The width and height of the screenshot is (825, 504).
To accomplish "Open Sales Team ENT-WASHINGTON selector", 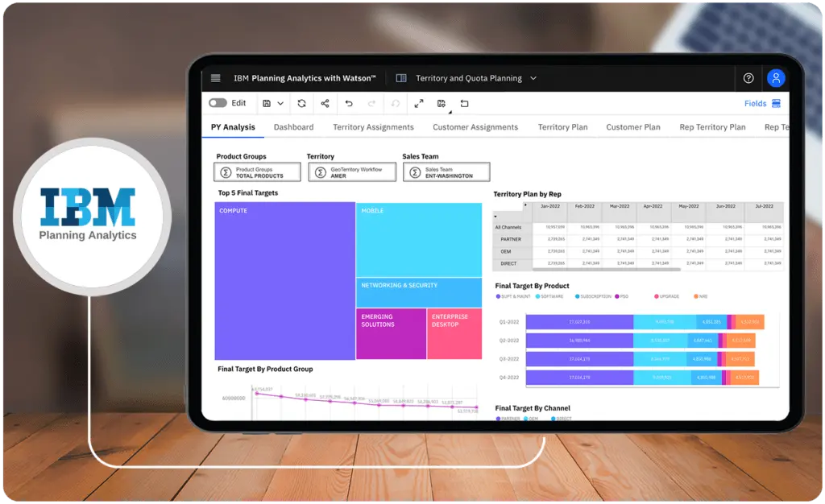I will (446, 171).
